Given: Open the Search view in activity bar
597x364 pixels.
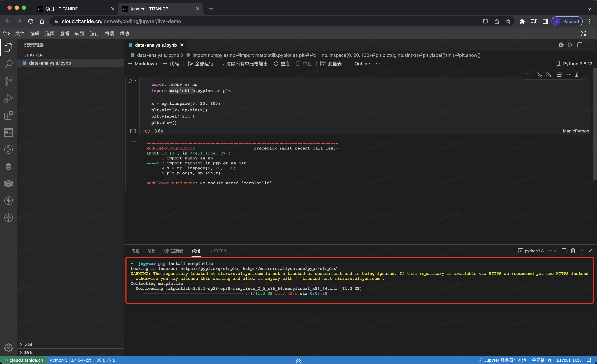Looking at the screenshot, I should 9,64.
